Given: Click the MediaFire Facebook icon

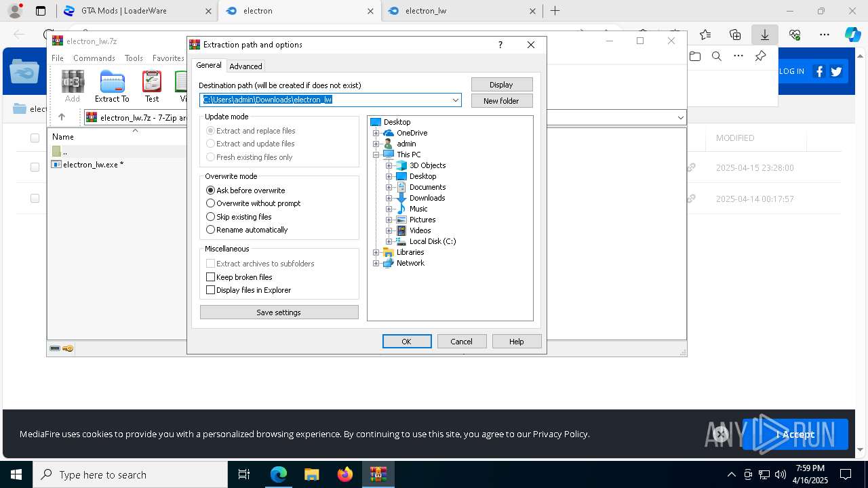Looking at the screenshot, I should (819, 71).
